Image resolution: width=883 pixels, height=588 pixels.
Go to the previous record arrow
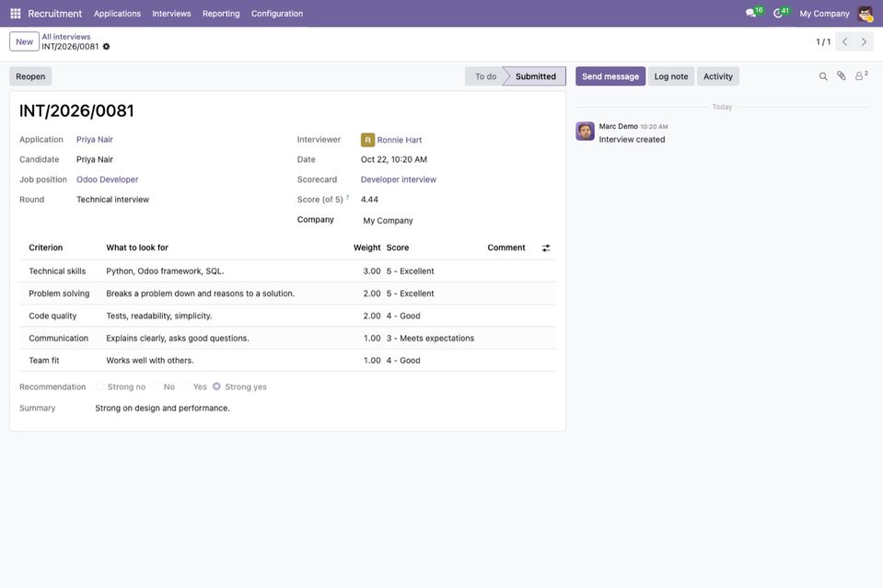point(844,41)
